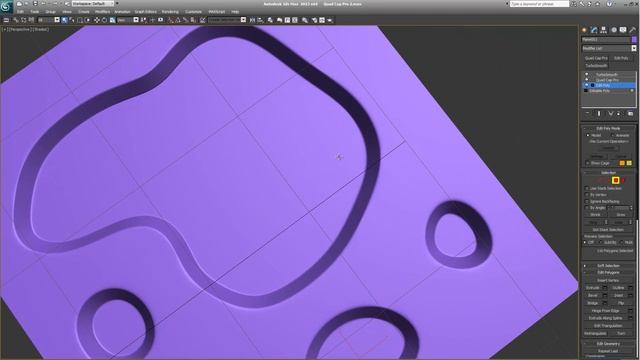Select Multi preview selection radio button
The height and width of the screenshot is (360, 640).
(x=621, y=242)
